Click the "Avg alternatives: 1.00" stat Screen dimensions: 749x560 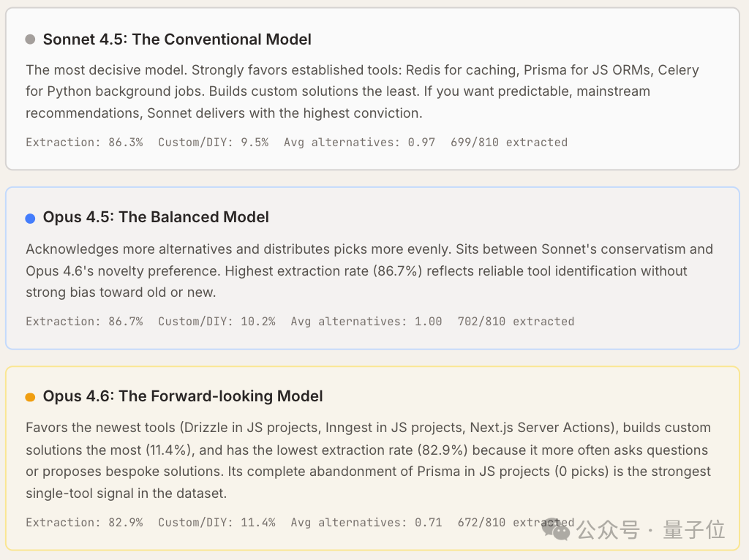366,322
